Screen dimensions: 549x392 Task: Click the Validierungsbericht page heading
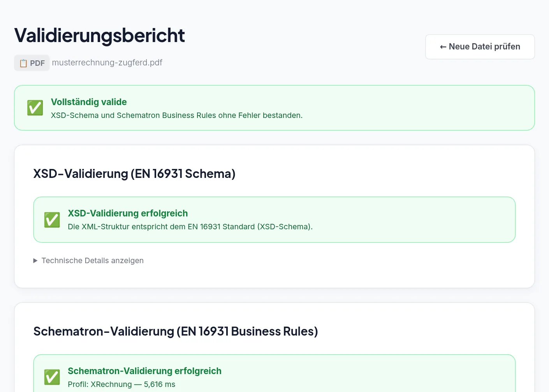tap(100, 35)
